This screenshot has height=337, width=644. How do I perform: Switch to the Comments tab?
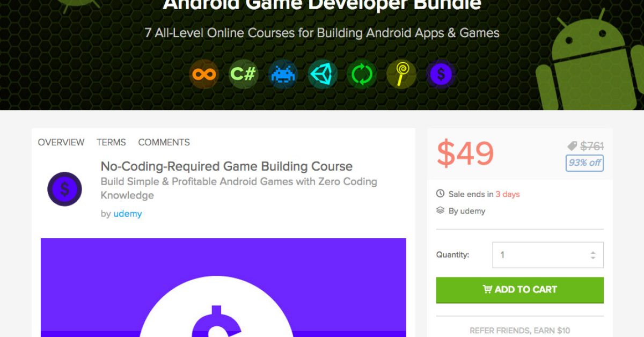point(164,142)
